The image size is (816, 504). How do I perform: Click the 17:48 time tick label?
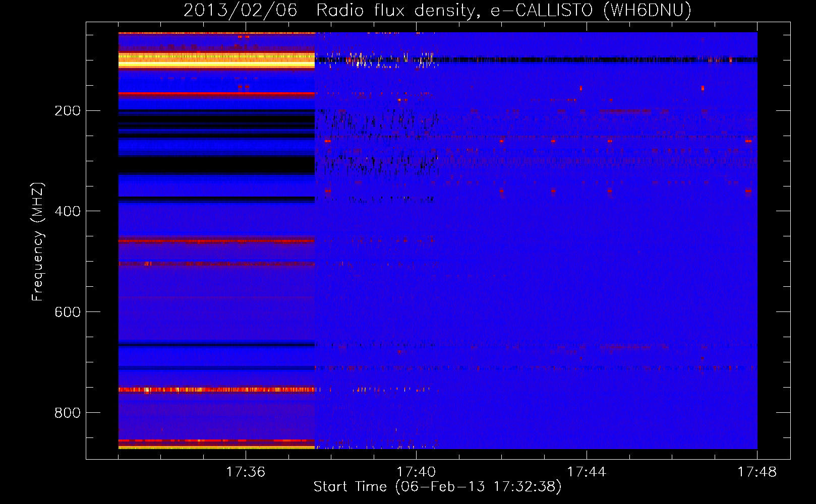point(757,472)
